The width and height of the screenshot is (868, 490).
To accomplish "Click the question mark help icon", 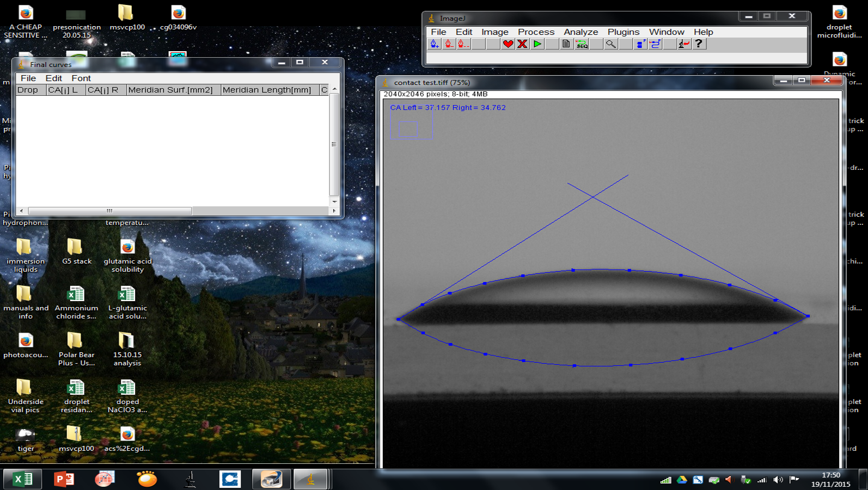I will [699, 44].
